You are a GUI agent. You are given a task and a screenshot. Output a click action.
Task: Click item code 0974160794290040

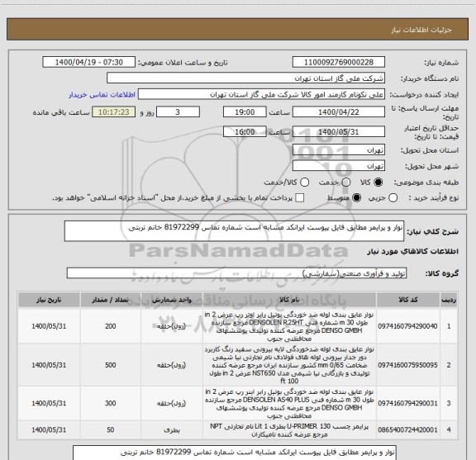(407, 326)
